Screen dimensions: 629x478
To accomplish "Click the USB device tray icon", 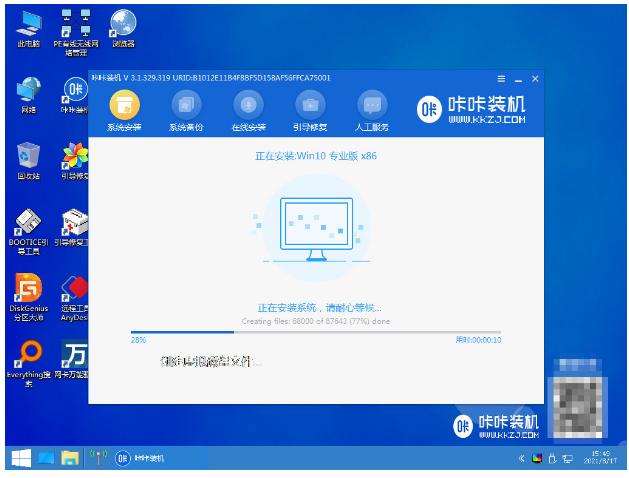I will 552,458.
